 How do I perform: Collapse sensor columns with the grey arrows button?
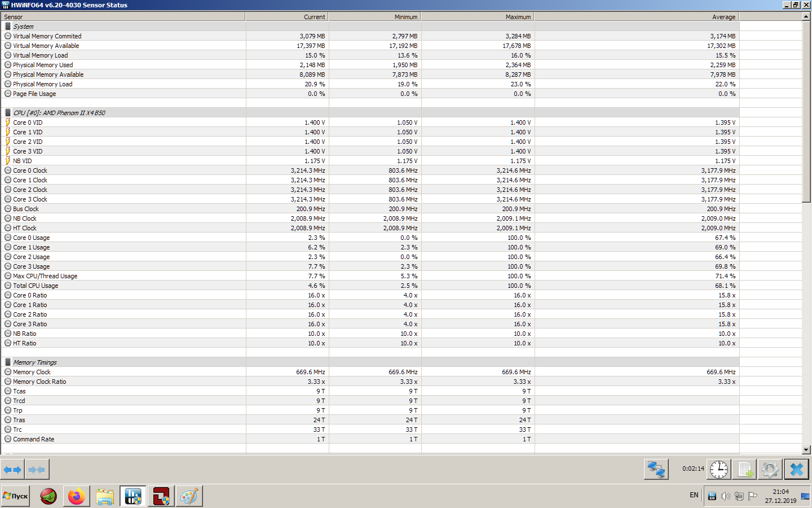click(37, 469)
